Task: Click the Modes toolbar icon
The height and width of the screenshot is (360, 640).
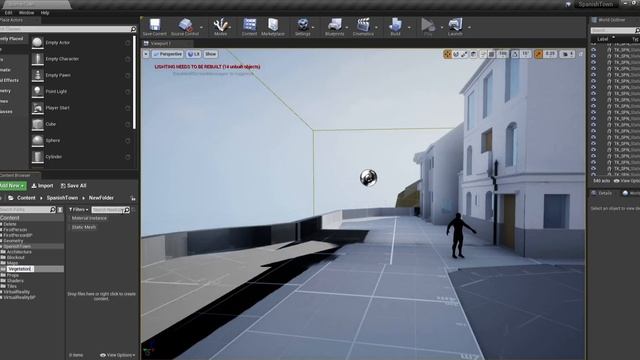Action: pos(221,25)
